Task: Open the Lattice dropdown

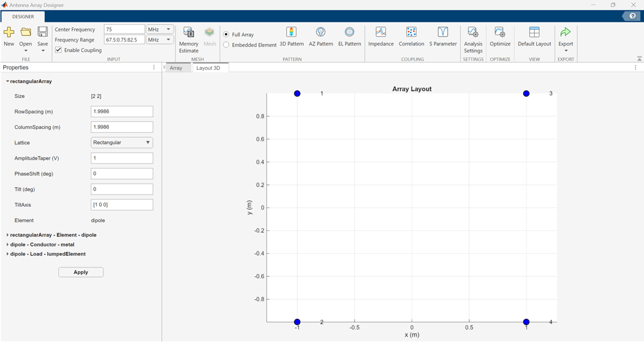Action: click(x=122, y=142)
